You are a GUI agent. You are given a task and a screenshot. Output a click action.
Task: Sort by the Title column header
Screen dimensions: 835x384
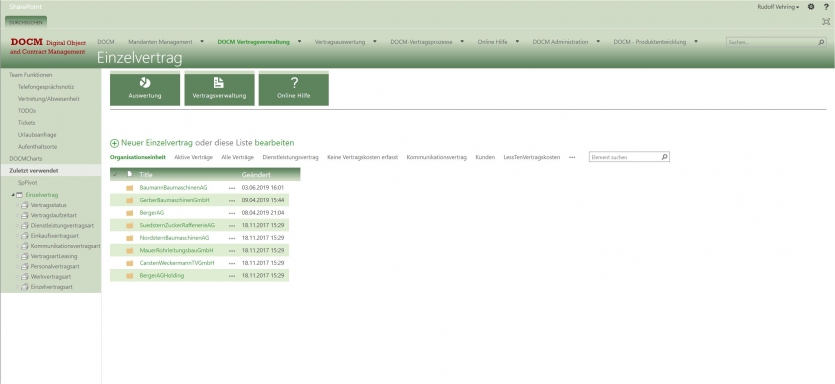coord(146,174)
